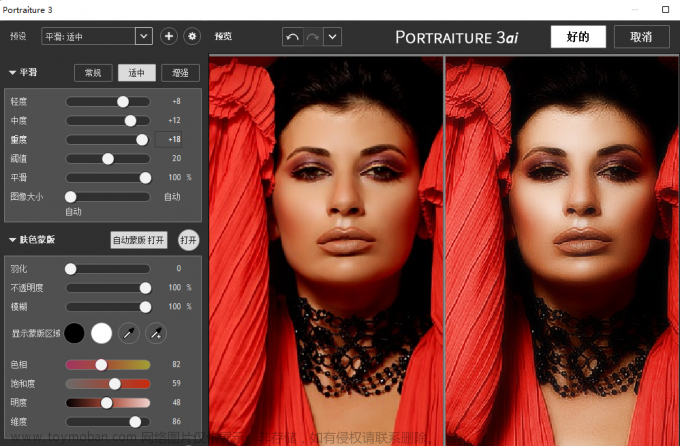Click the 预览 preview label

[223, 36]
